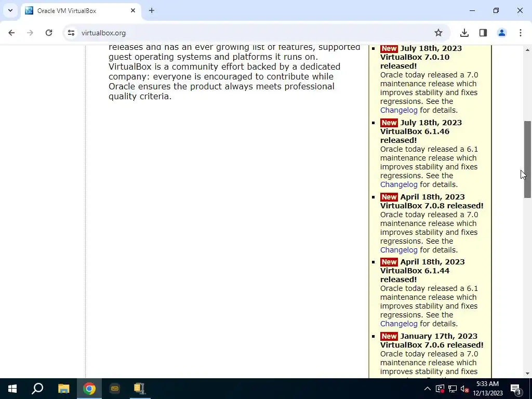
Task: Go back to the previous page
Action: point(11,33)
